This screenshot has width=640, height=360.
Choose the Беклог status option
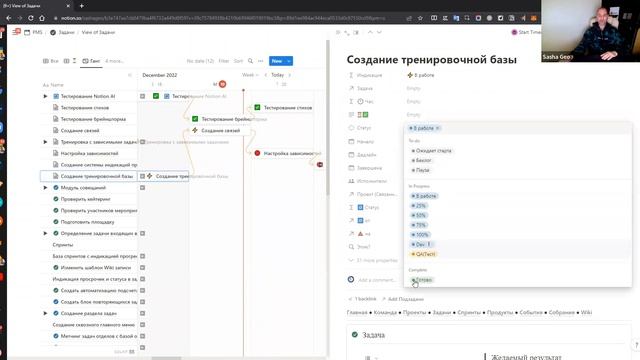pyautogui.click(x=422, y=160)
